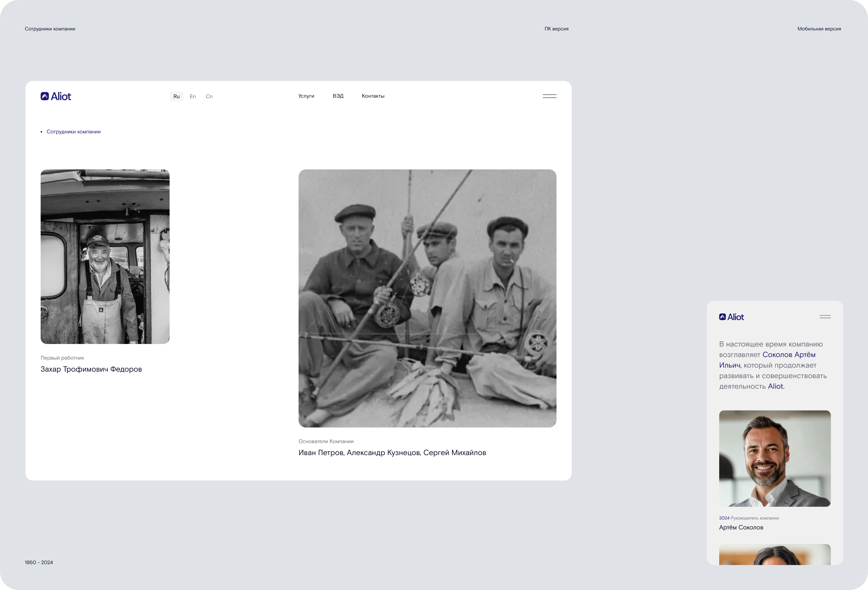The width and height of the screenshot is (868, 590).
Task: Switch language to Cn
Action: click(209, 96)
